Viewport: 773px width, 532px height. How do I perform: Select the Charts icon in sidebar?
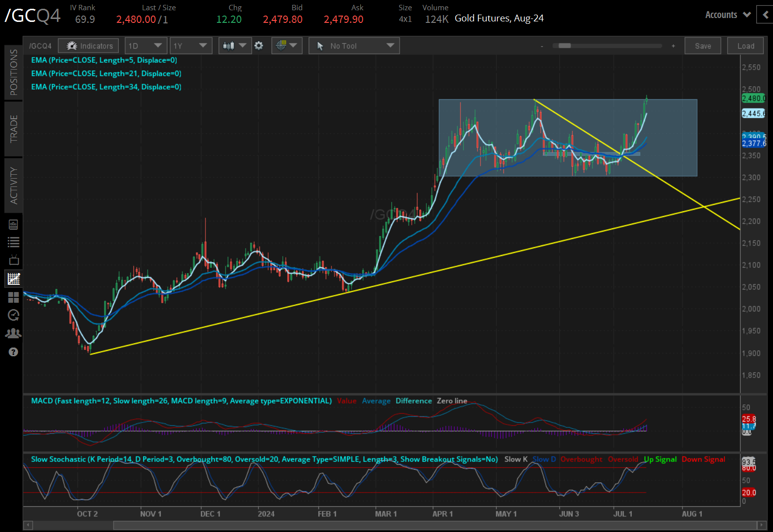point(14,279)
